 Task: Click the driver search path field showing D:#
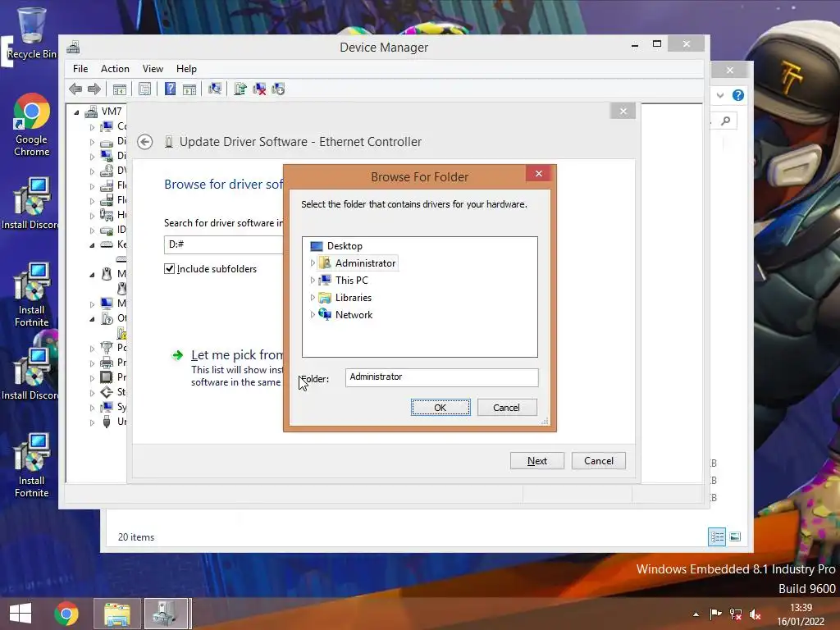tap(224, 244)
